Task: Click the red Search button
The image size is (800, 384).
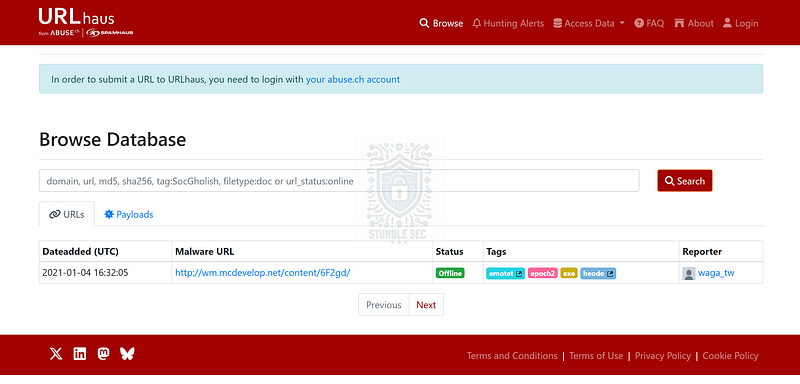Action: pos(685,181)
